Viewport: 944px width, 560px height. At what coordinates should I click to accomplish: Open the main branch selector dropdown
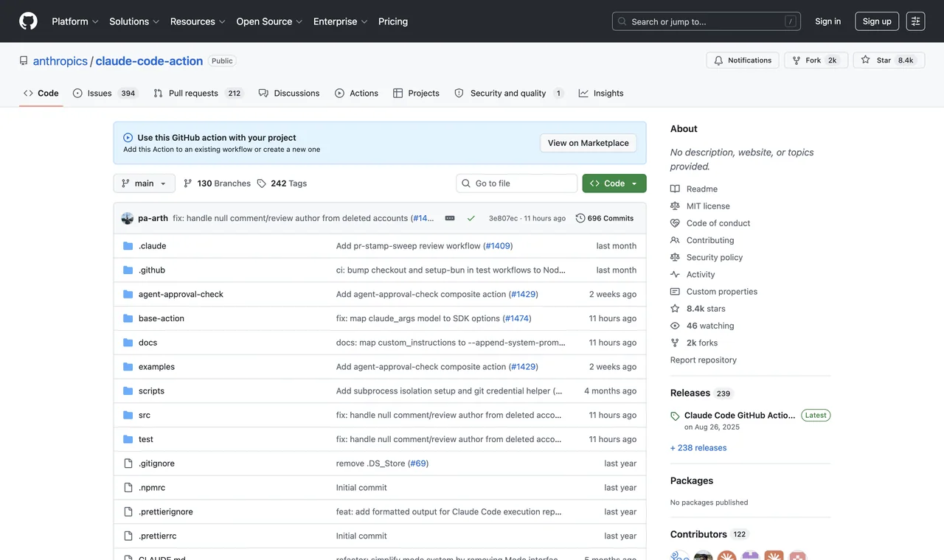[145, 183]
